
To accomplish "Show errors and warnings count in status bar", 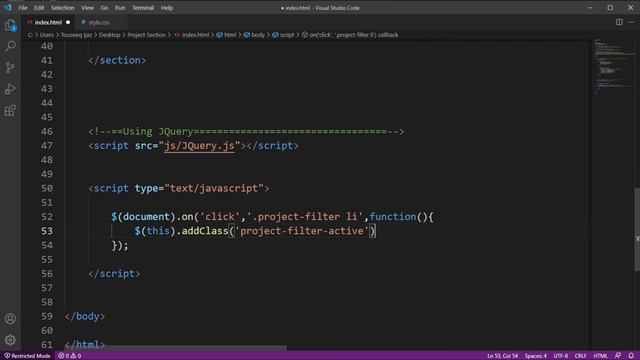I will point(69,356).
